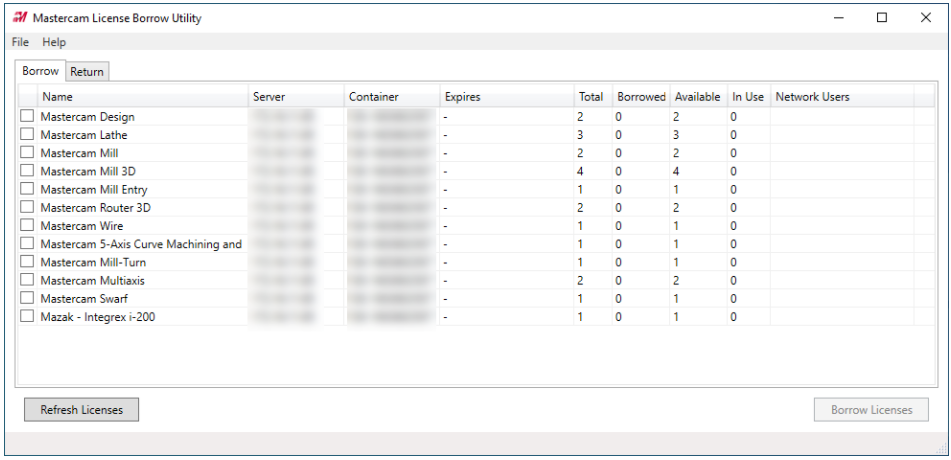Maximize the License Borrow Utility window
This screenshot has height=460, width=951.
882,18
